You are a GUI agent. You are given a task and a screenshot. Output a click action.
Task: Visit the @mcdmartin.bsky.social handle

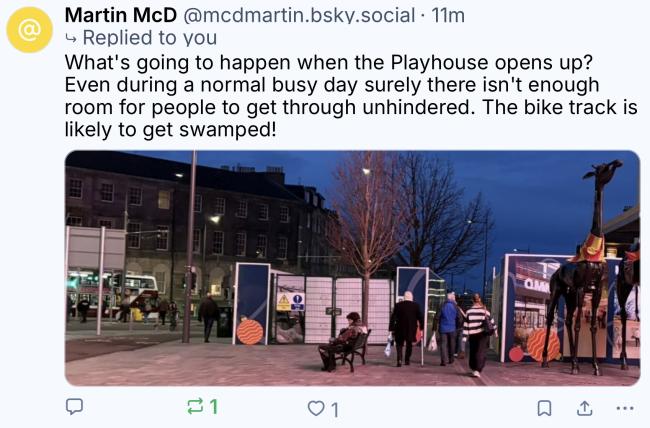pyautogui.click(x=299, y=16)
